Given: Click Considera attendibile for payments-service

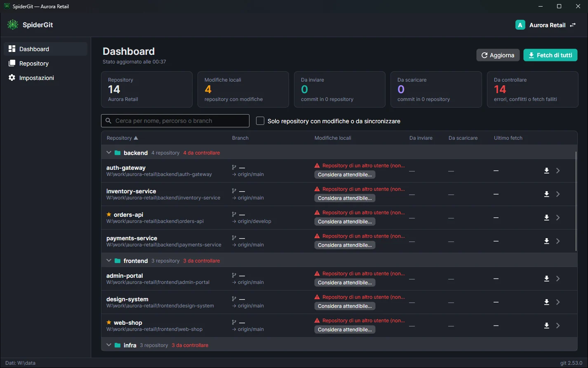Looking at the screenshot, I should (x=345, y=245).
